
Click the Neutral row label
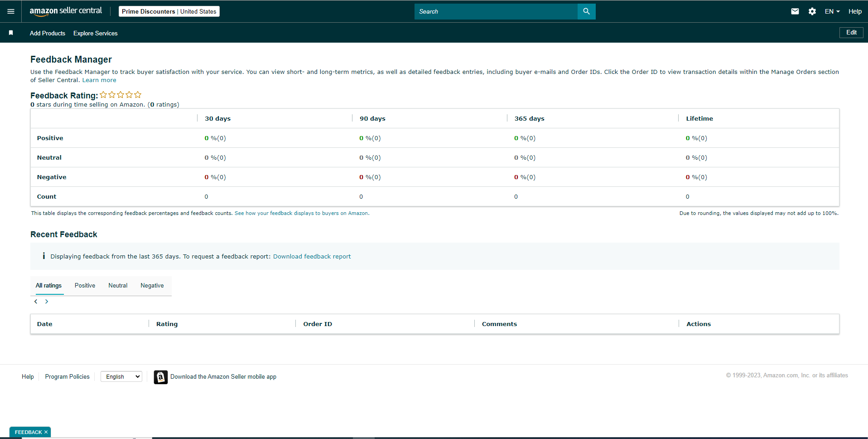point(49,157)
